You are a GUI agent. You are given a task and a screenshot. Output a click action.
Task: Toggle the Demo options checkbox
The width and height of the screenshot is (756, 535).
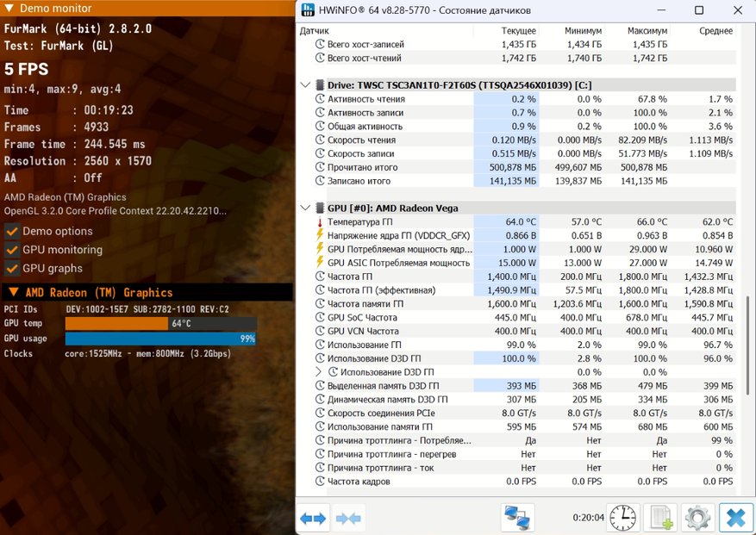click(12, 232)
